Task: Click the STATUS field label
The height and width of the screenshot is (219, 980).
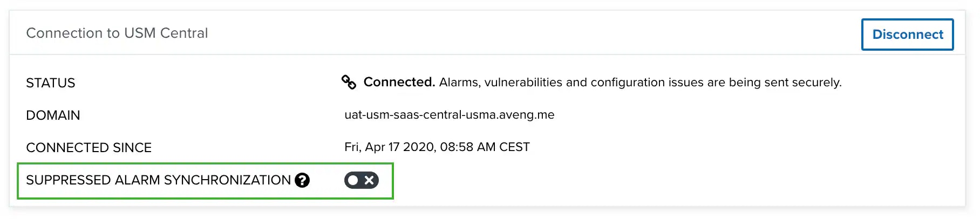Action: pyautogui.click(x=51, y=83)
